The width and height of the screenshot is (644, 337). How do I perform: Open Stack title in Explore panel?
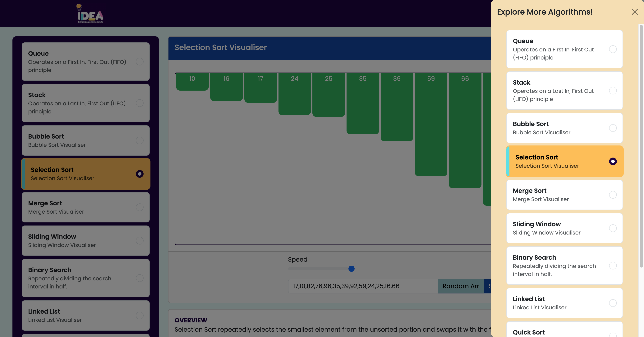pos(521,82)
